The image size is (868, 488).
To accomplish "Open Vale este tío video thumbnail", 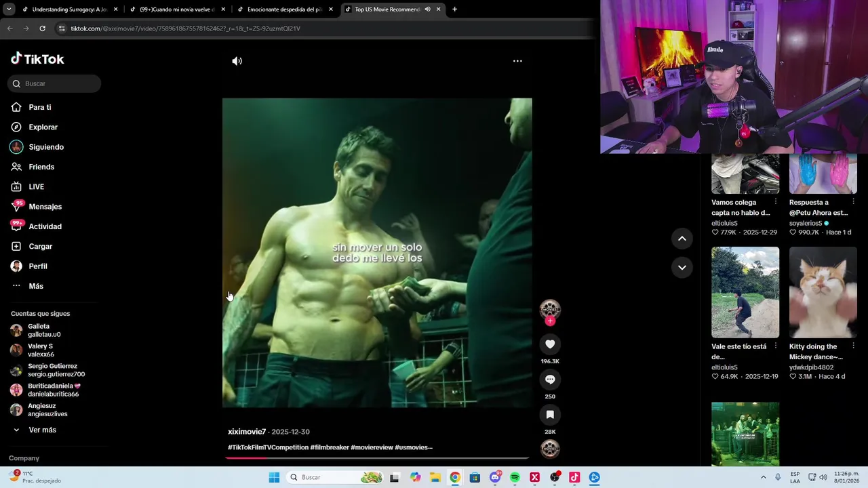I will click(x=745, y=292).
